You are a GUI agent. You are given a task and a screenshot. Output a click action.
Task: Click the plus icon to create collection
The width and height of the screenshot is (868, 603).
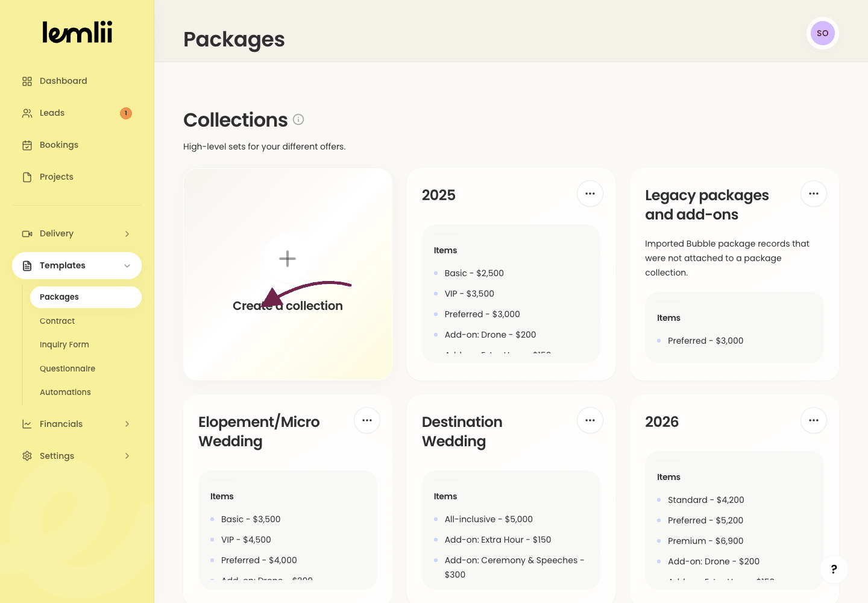pos(288,259)
